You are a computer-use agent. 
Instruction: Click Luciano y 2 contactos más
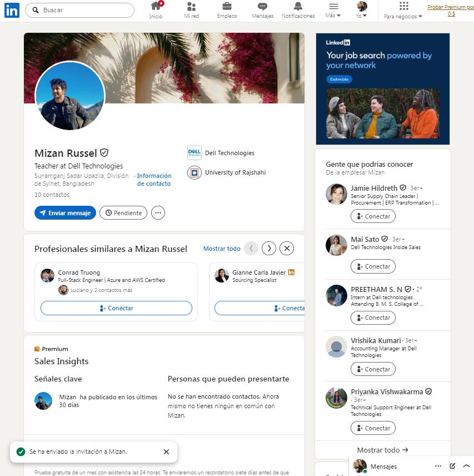point(101,290)
